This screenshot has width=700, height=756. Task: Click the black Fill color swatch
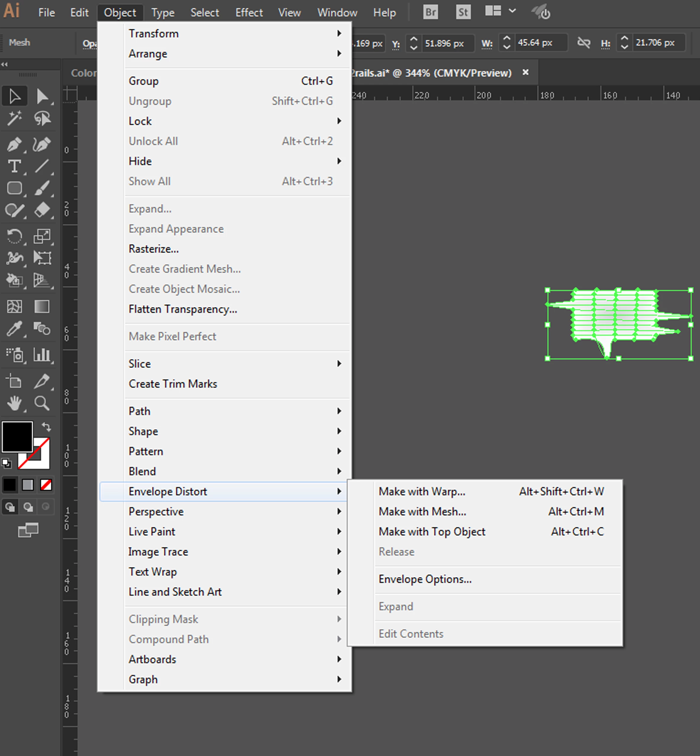click(17, 437)
